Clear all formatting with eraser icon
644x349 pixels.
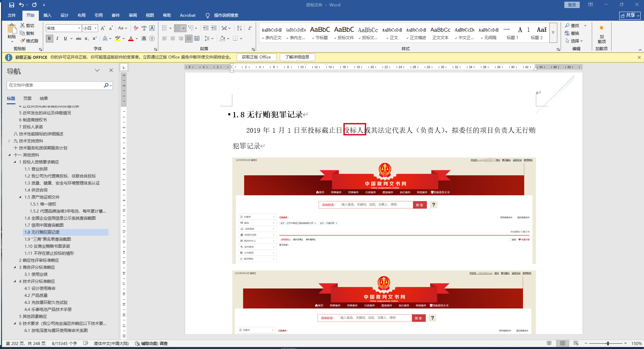click(x=136, y=28)
